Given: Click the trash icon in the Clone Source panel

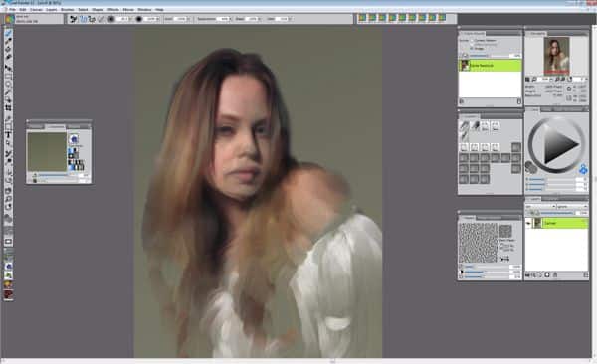Looking at the screenshot, I should click(519, 101).
